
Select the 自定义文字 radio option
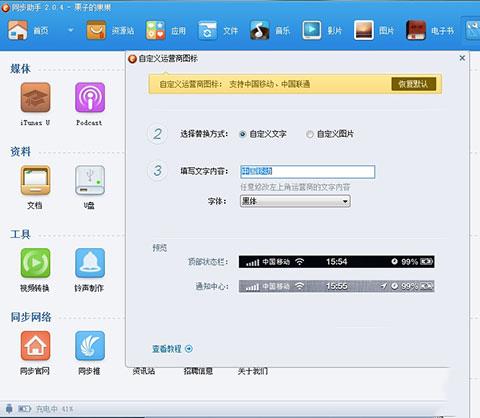pos(242,134)
